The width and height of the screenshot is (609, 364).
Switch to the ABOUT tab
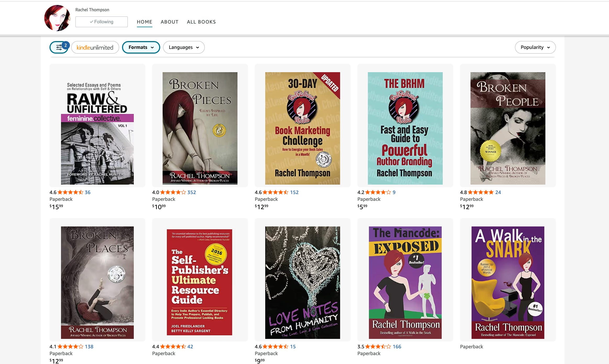pos(170,22)
